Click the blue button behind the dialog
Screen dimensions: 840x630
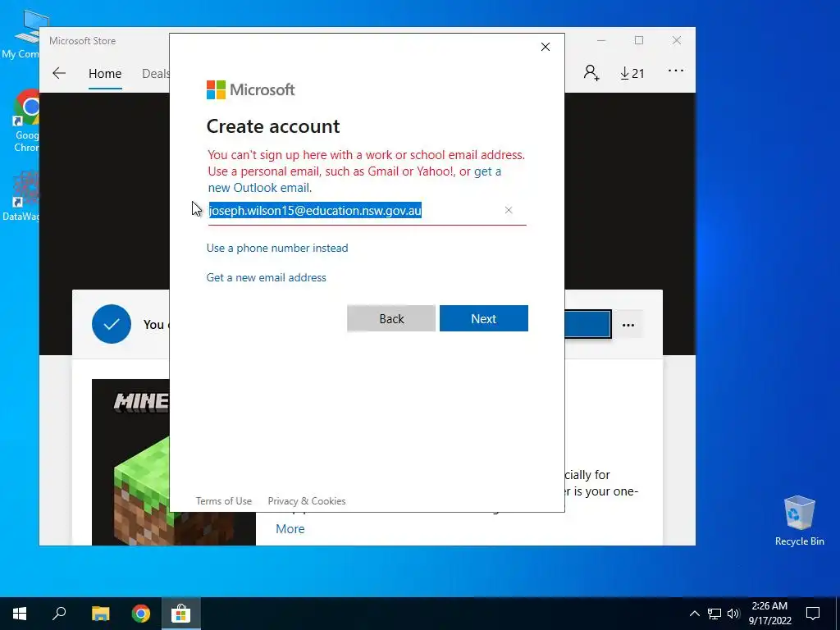(x=587, y=324)
